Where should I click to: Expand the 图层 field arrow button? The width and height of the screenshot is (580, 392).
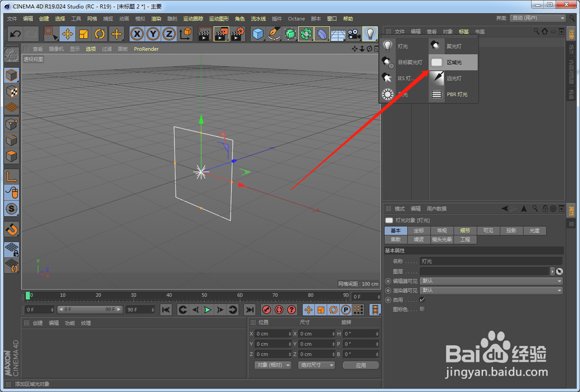point(553,271)
